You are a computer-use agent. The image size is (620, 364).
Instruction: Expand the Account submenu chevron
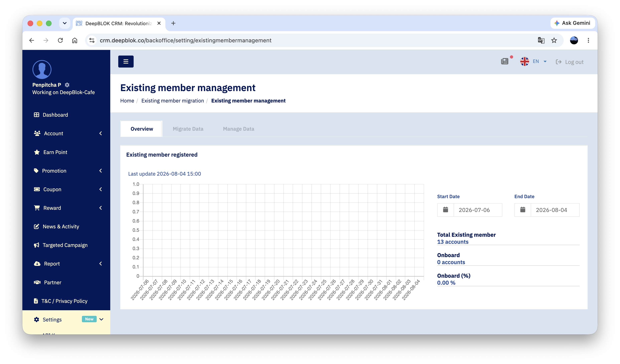(101, 133)
